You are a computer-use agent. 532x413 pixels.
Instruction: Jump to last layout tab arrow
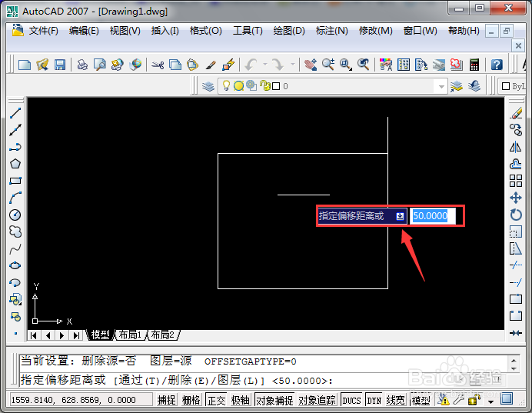point(76,335)
